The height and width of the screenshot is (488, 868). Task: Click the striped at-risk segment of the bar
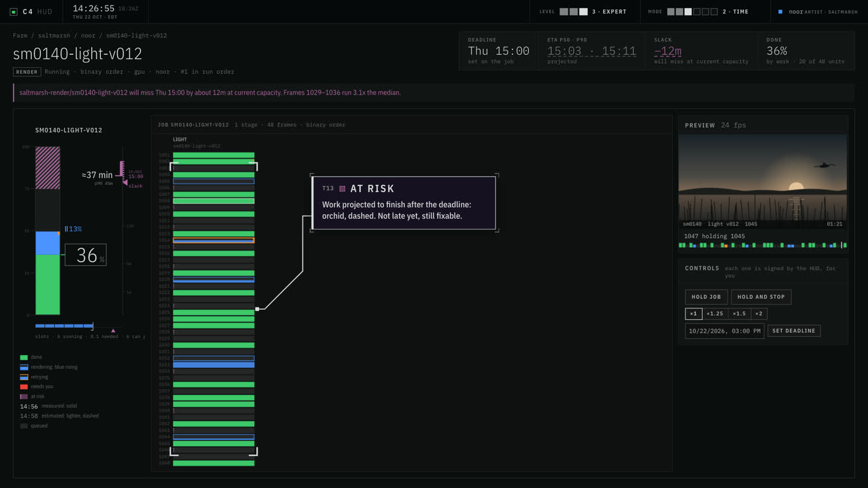pyautogui.click(x=48, y=168)
